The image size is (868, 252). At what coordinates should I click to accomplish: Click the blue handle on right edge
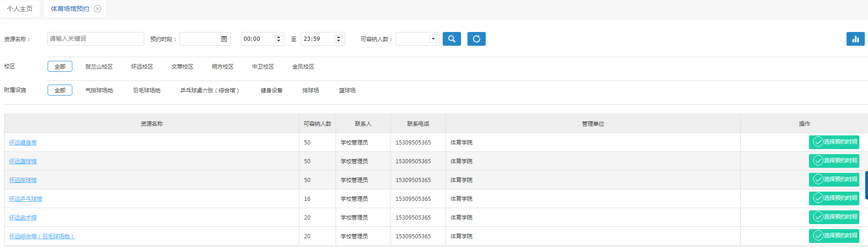[x=866, y=185]
